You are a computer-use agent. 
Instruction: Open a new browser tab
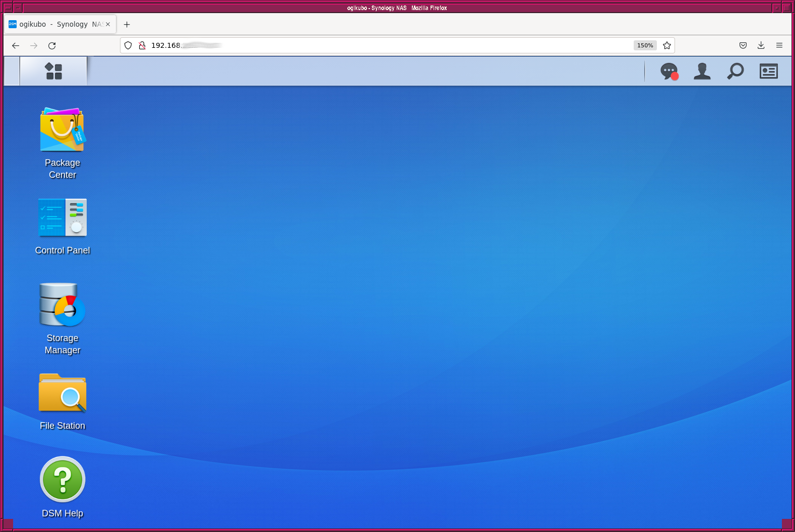pos(127,24)
